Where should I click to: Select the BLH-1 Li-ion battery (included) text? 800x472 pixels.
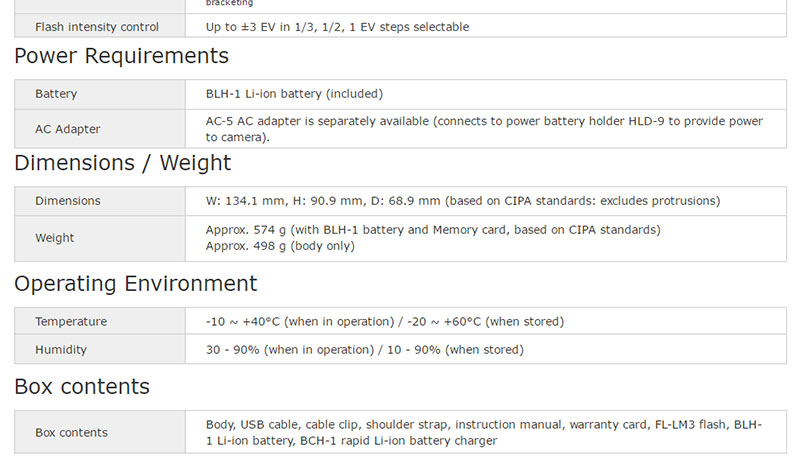294,94
